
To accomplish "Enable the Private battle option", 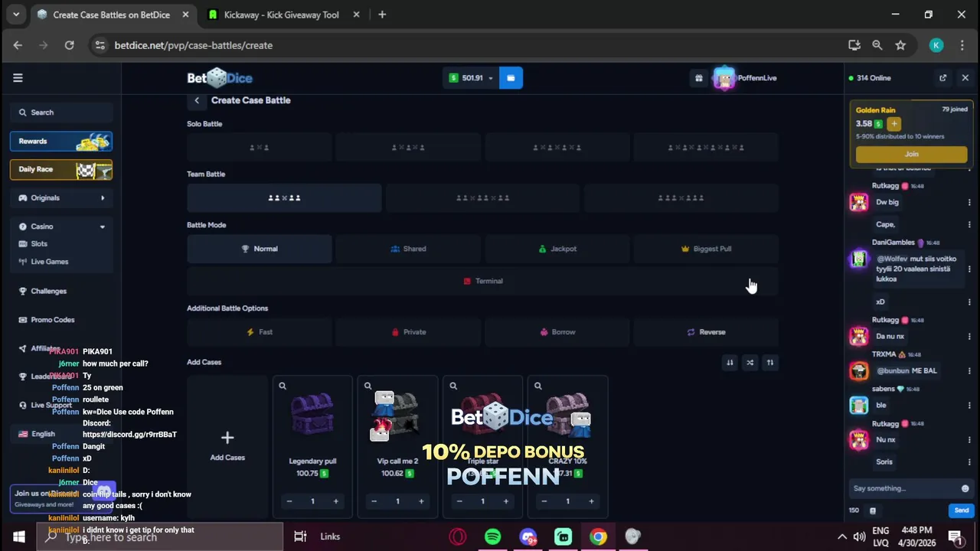I will tap(408, 332).
